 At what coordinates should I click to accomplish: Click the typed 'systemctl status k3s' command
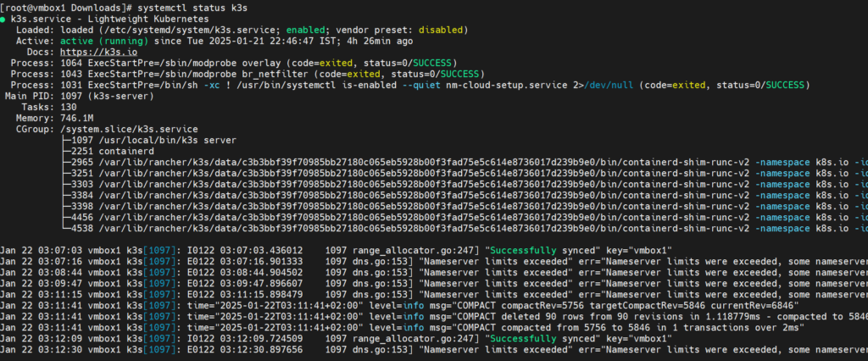tap(188, 6)
